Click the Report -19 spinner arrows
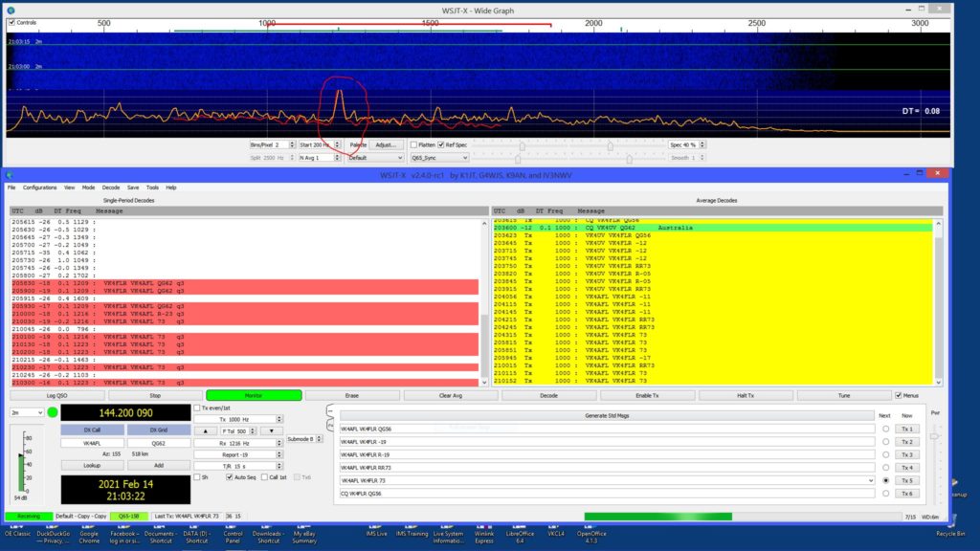The height and width of the screenshot is (551, 980). (x=279, y=454)
